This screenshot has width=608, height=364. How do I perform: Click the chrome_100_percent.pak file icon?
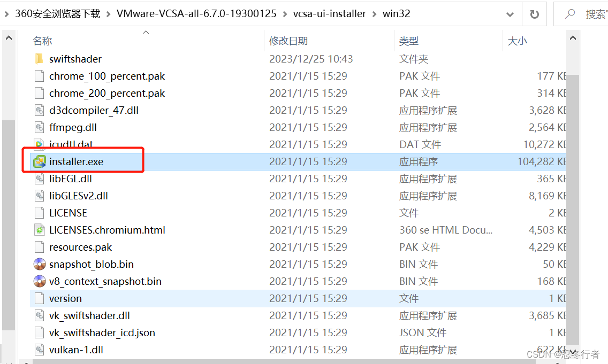[x=39, y=76]
